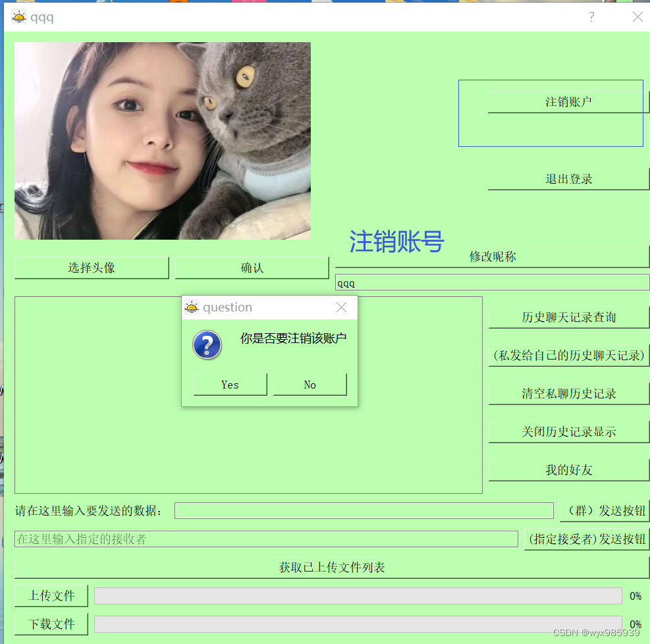Click the 指定的接收者 input field

(266, 539)
